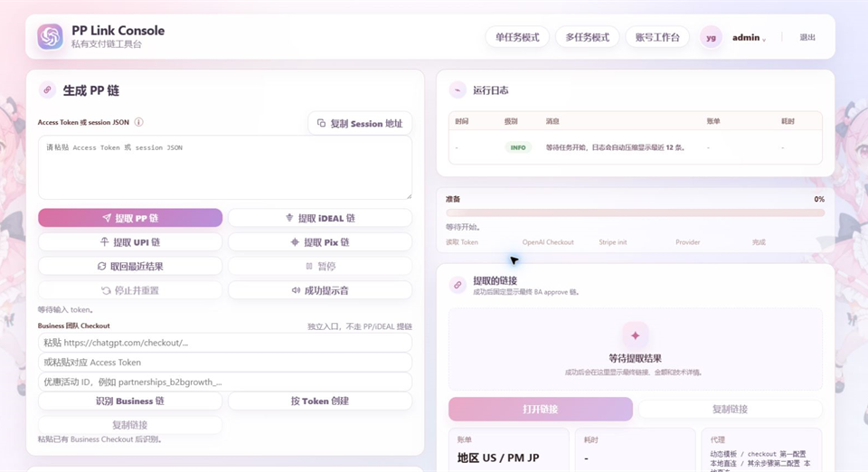Focus the 或粘贴对应 Access Token field
868x472 pixels.
225,363
